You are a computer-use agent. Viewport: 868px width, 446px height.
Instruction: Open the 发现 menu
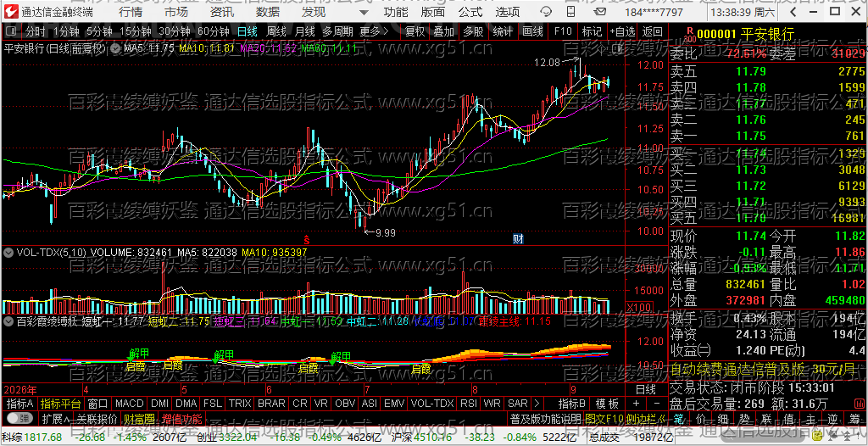pos(314,12)
